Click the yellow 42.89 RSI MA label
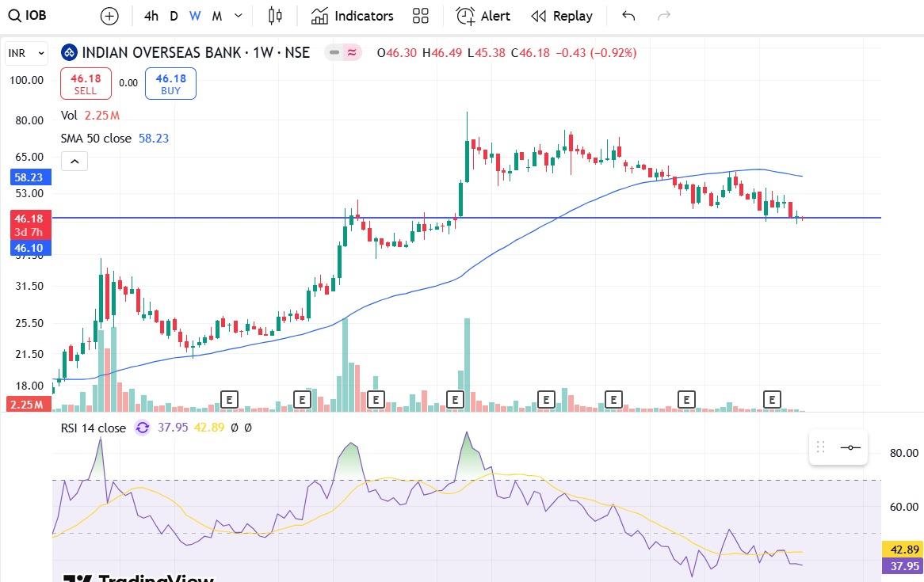Viewport: 924px width, 582px height. (904, 550)
